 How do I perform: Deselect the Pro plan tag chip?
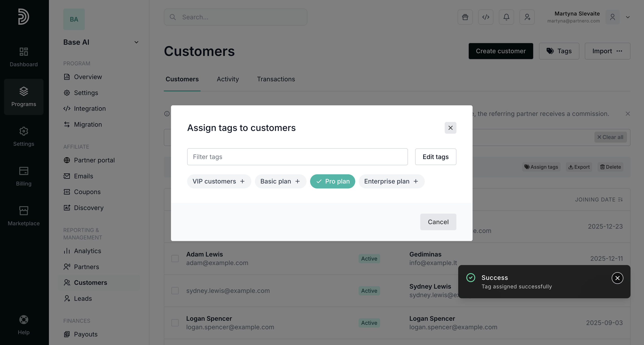coord(333,181)
